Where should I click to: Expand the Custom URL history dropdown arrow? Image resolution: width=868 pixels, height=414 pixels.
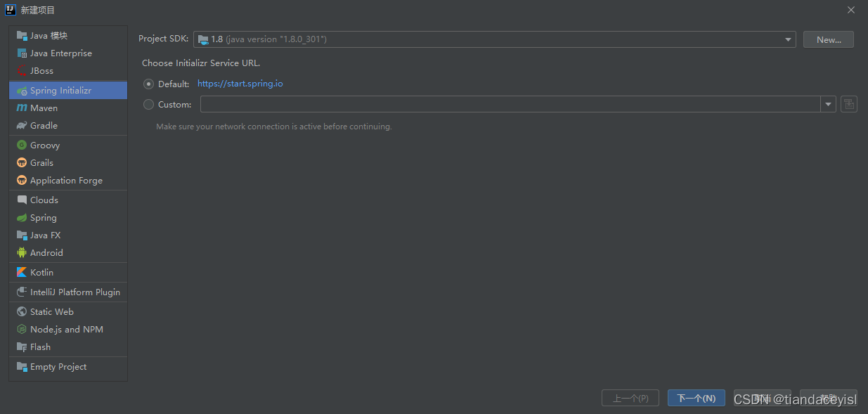pyautogui.click(x=828, y=104)
